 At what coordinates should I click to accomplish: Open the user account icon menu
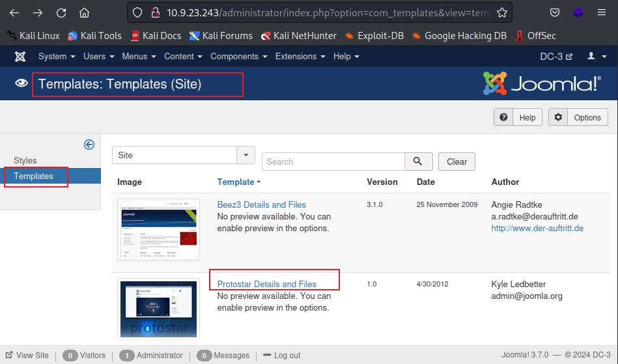coord(597,57)
